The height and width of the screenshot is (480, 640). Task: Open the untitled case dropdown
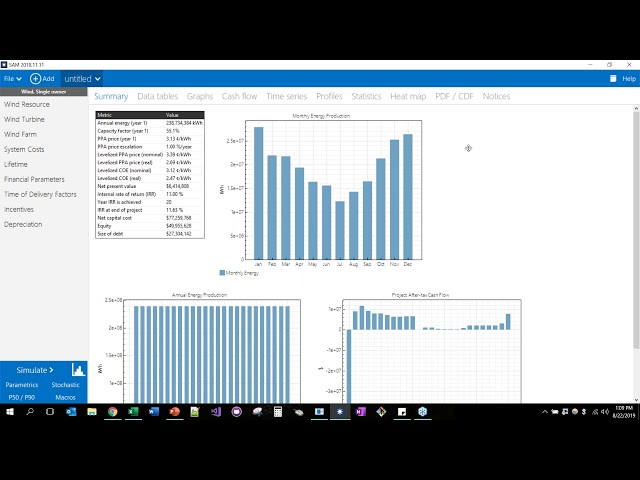[x=82, y=79]
